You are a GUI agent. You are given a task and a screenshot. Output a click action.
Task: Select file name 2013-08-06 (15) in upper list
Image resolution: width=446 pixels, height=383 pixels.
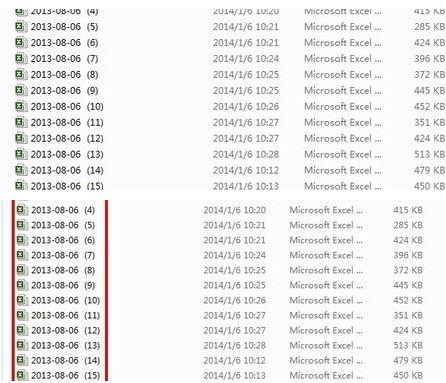(67, 186)
